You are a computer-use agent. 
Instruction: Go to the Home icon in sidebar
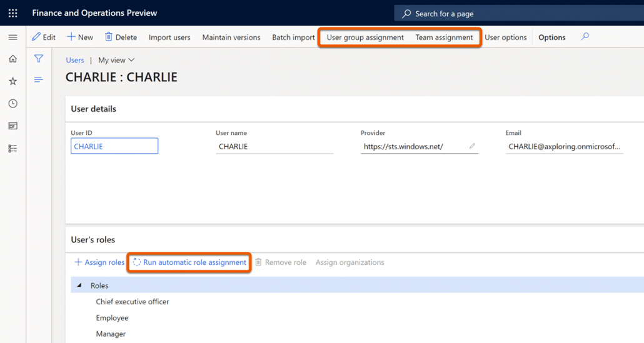pyautogui.click(x=13, y=59)
